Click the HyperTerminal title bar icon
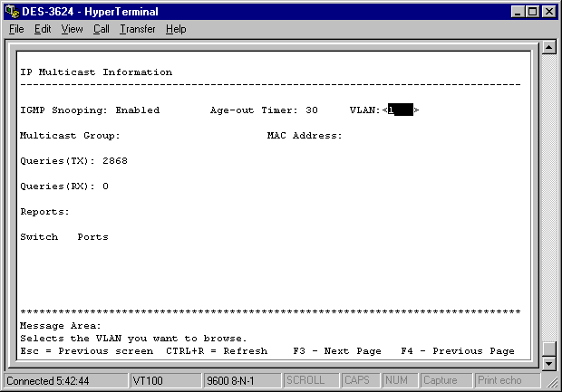 pyautogui.click(x=11, y=11)
